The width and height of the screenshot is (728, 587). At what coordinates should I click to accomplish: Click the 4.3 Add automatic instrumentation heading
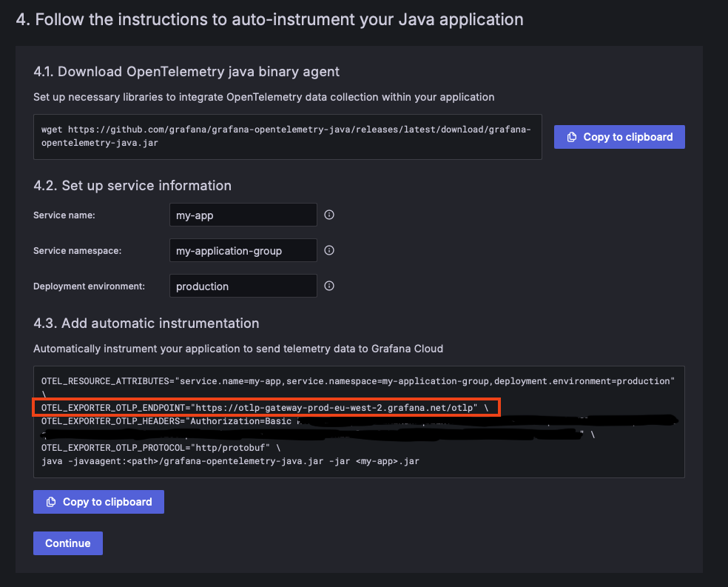point(146,323)
